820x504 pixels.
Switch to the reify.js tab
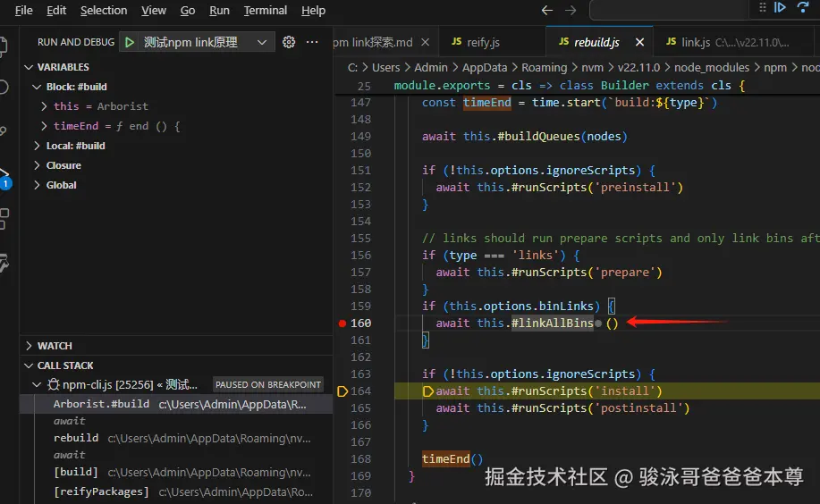pyautogui.click(x=476, y=42)
